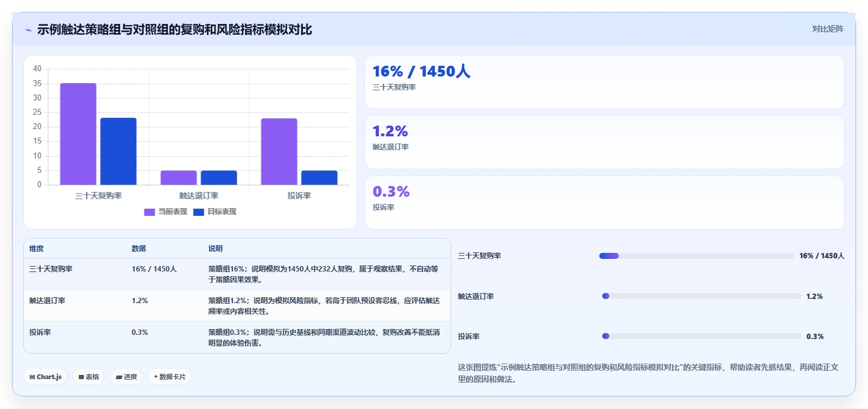Click the 维度 column header in the table
This screenshot has height=409, width=868.
(36, 249)
